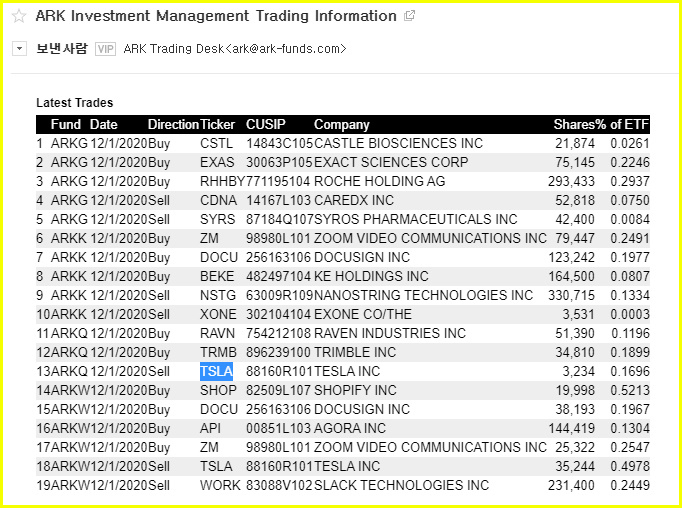
Task: Click the Ticker column header
Action: click(x=217, y=124)
